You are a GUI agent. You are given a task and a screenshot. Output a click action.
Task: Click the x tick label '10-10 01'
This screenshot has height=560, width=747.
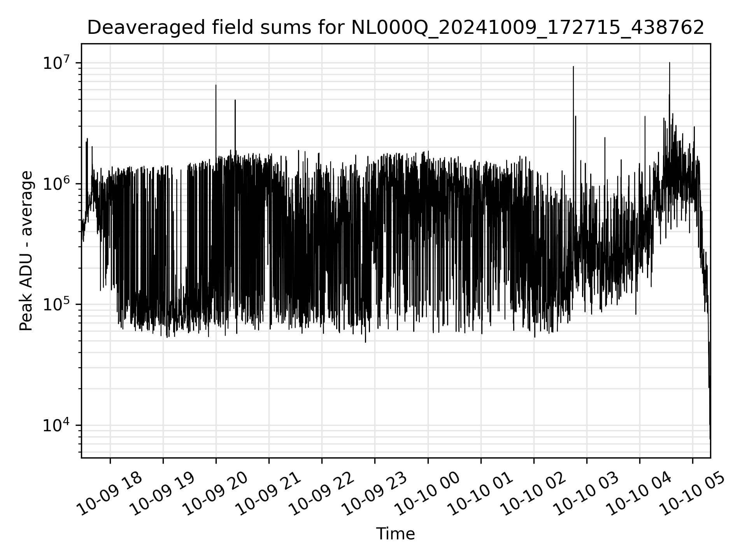tap(481, 493)
